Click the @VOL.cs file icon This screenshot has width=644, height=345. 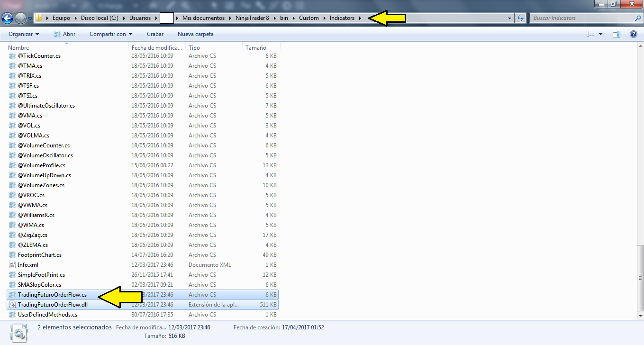(12, 126)
